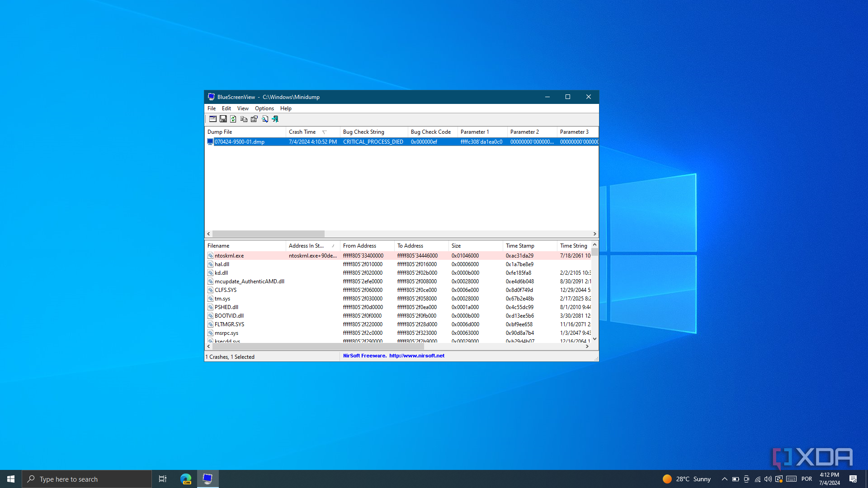Click the Refresh toolbar icon
Screen dimensions: 868x488
[x=233, y=119]
